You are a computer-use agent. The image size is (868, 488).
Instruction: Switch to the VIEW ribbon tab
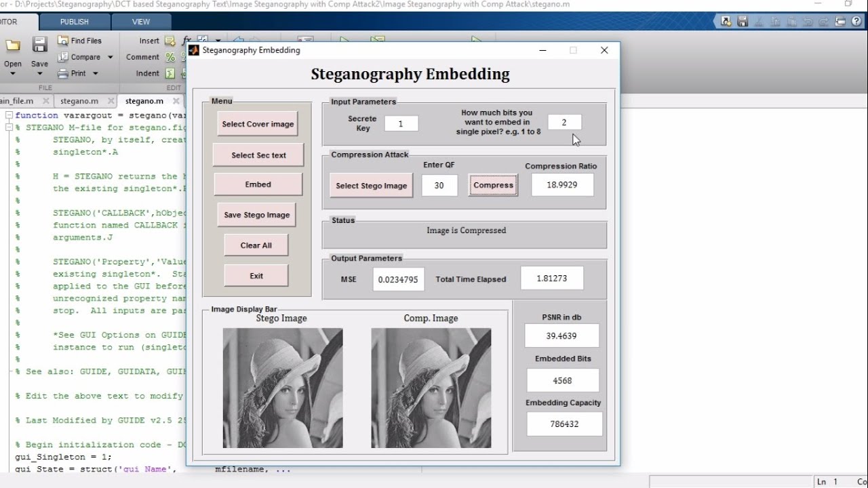pyautogui.click(x=141, y=22)
